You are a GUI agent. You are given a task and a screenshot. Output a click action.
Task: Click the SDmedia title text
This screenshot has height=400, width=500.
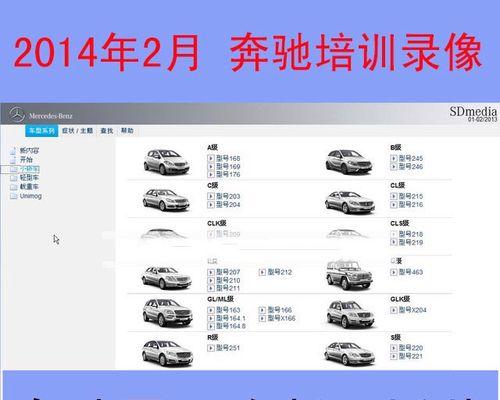pos(473,111)
